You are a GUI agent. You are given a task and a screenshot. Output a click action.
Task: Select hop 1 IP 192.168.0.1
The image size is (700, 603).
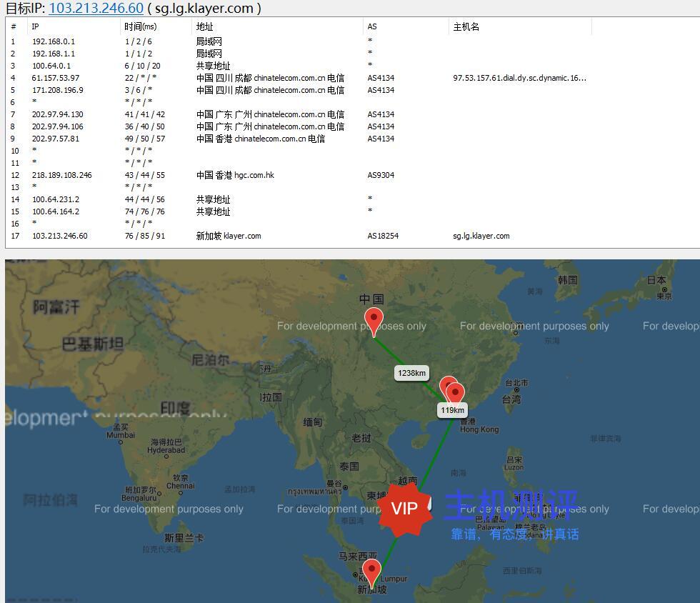click(x=54, y=41)
